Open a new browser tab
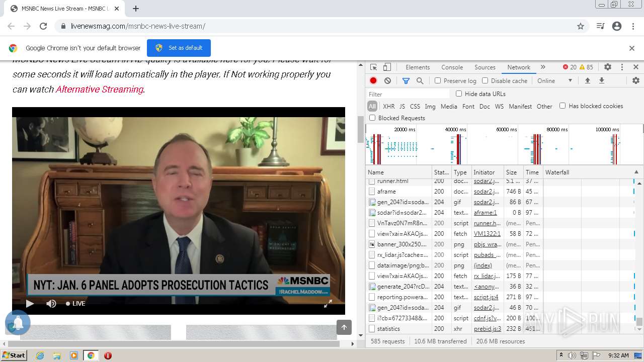Image resolution: width=644 pixels, height=362 pixels. coord(136,9)
